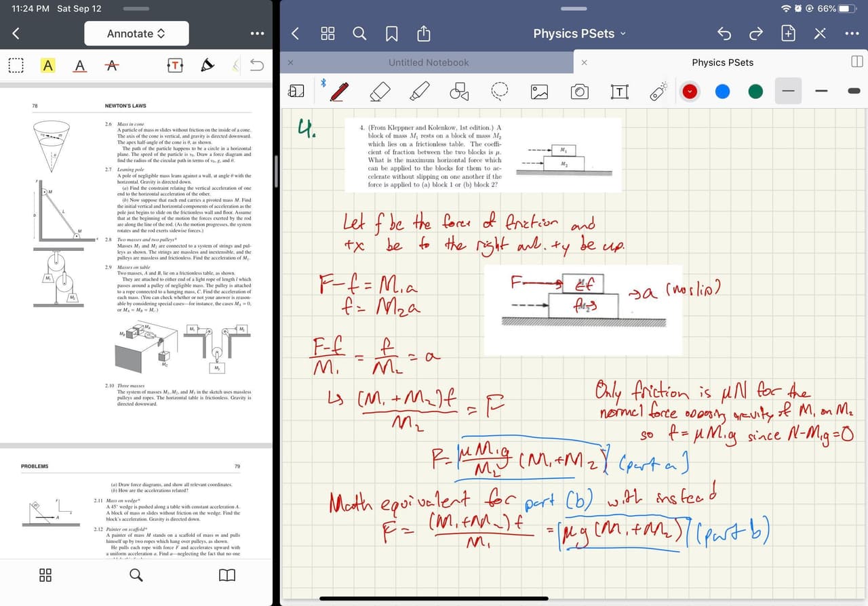
Task: Open the notebook thumbnail grid view
Action: [328, 33]
